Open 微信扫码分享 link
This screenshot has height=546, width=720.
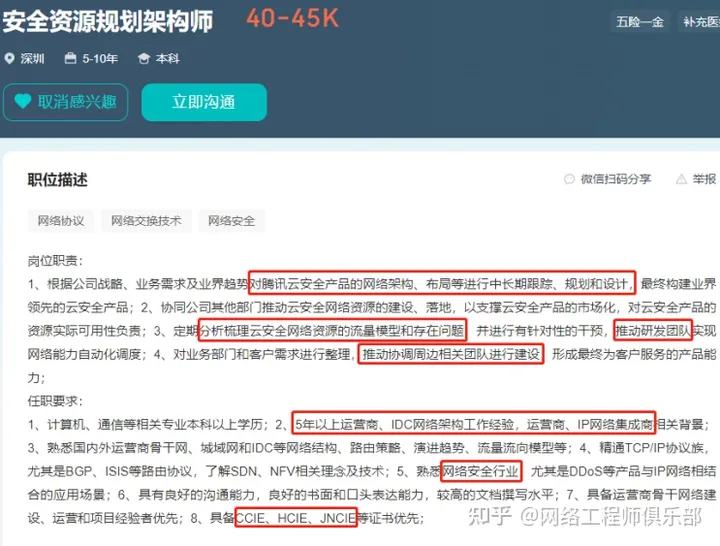(x=615, y=179)
